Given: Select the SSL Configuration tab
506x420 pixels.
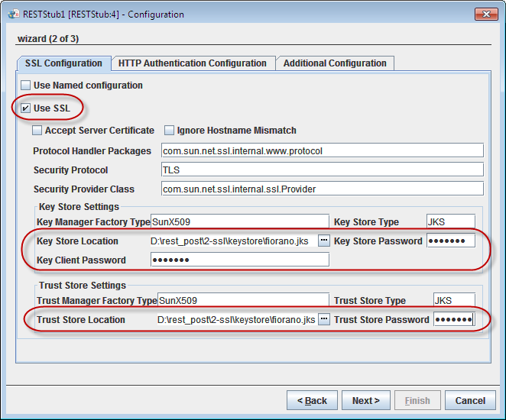Looking at the screenshot, I should point(63,63).
